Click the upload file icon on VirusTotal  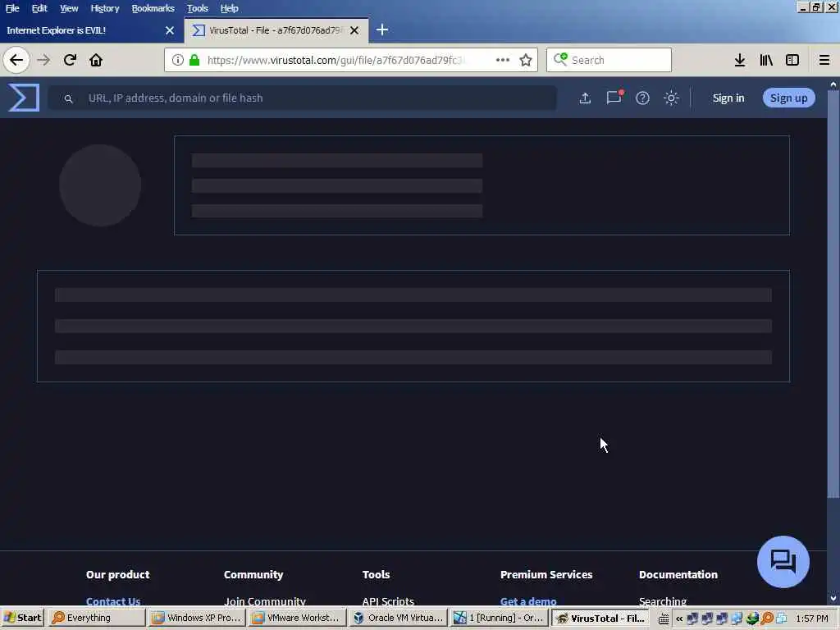point(585,98)
